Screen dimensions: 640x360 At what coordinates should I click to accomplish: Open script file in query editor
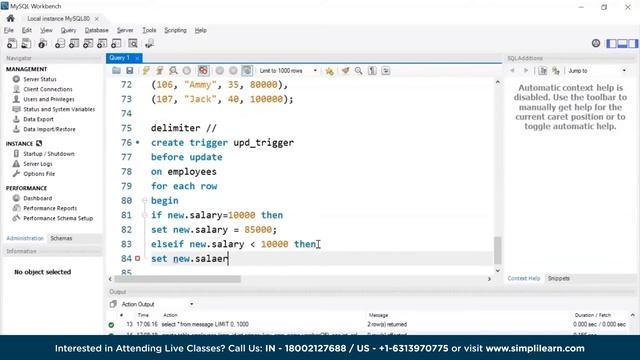(x=116, y=71)
